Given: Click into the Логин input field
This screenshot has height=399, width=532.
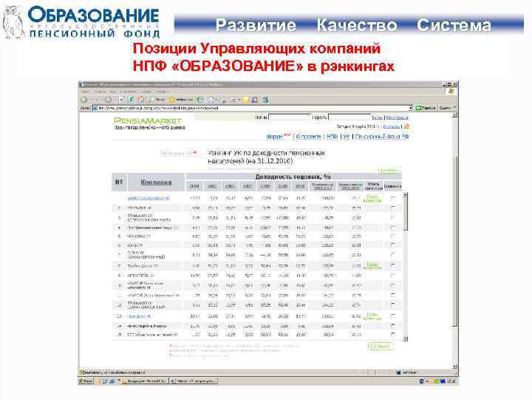Looking at the screenshot, I should pyautogui.click(x=290, y=117).
